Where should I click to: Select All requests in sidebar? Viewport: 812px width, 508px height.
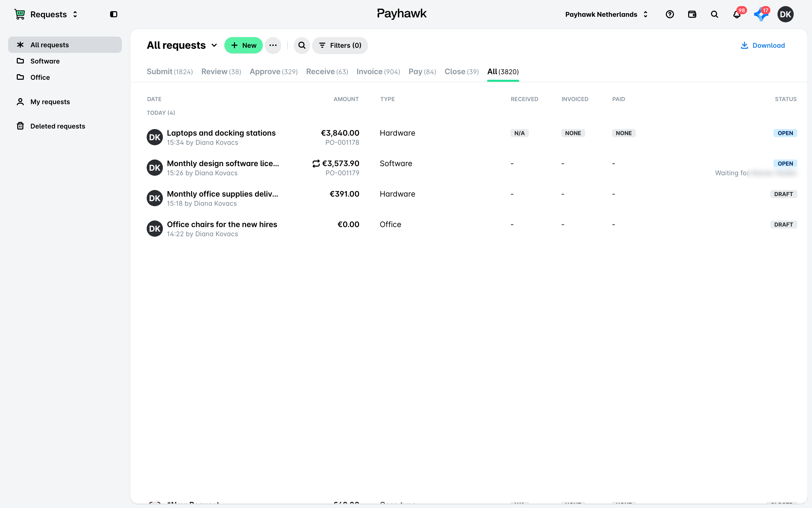(x=65, y=45)
